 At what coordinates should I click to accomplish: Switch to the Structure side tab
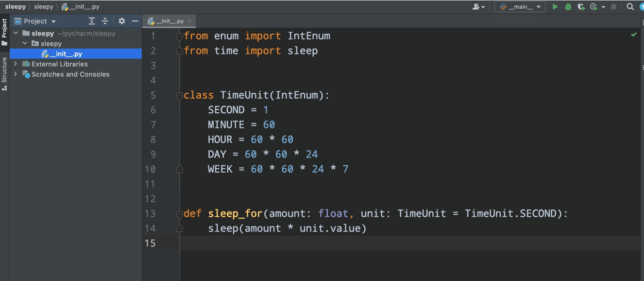pyautogui.click(x=4, y=73)
